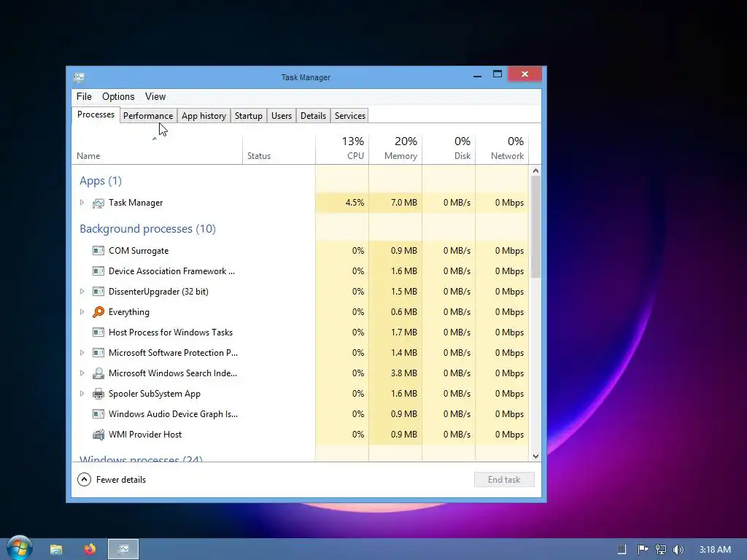747x560 pixels.
Task: Click the scrollbar up arrow
Action: 535,171
